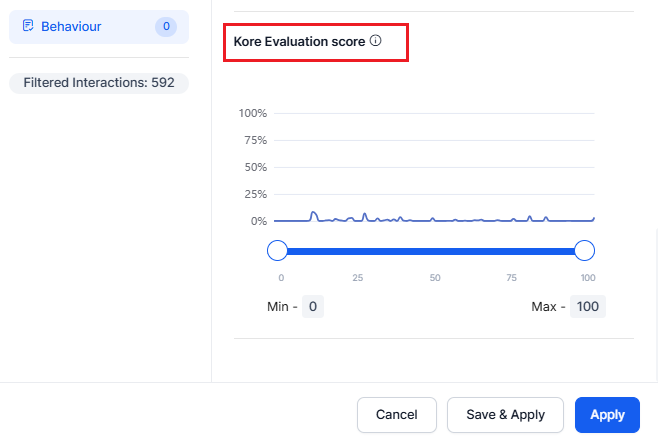Cancel the filter changes

point(397,415)
